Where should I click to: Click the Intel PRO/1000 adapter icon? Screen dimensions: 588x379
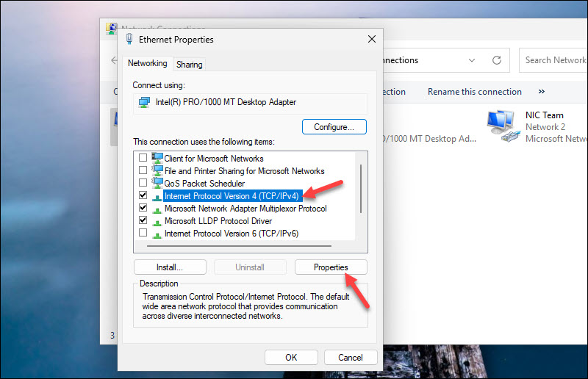(144, 102)
